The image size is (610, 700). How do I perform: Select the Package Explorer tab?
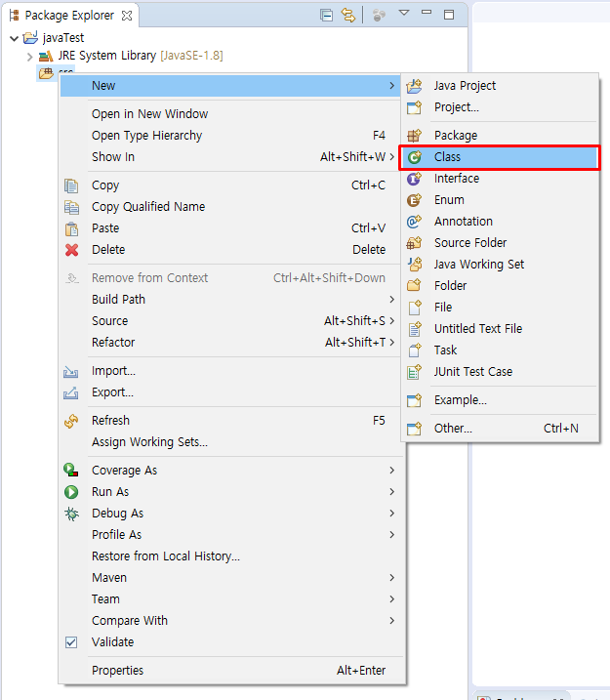pyautogui.click(x=69, y=16)
